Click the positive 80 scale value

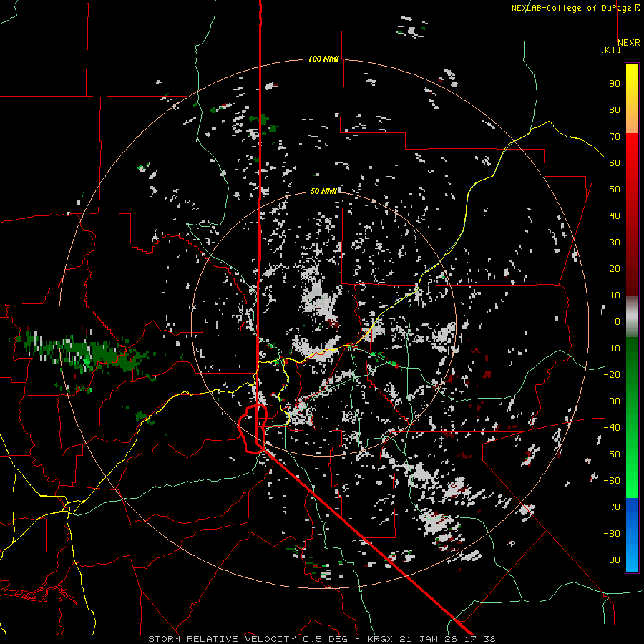[x=615, y=109]
